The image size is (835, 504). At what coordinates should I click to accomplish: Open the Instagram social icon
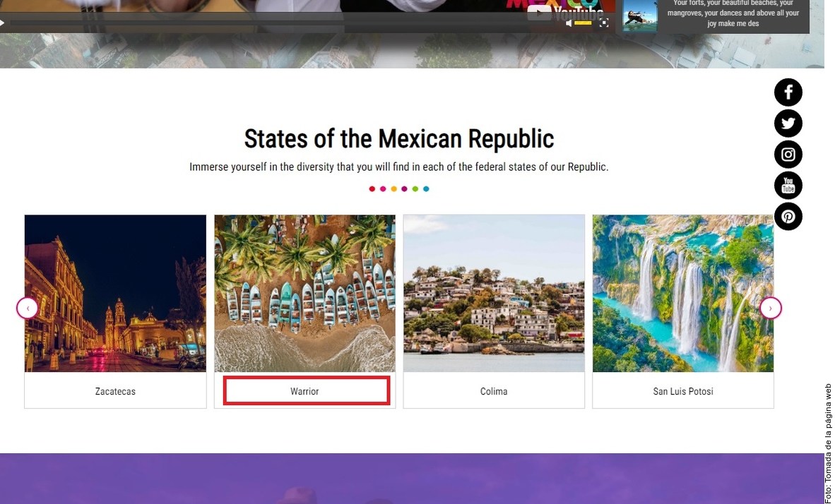pos(788,155)
